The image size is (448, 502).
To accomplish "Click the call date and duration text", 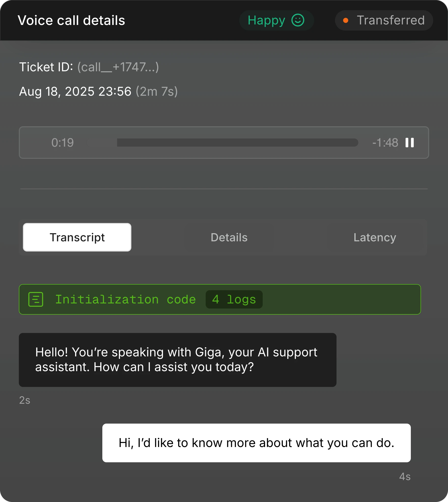I will pos(99,91).
